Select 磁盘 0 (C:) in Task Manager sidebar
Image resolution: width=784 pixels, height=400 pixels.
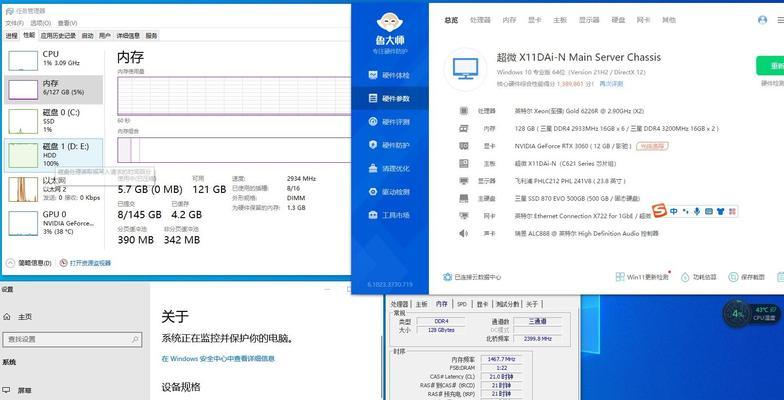54,122
